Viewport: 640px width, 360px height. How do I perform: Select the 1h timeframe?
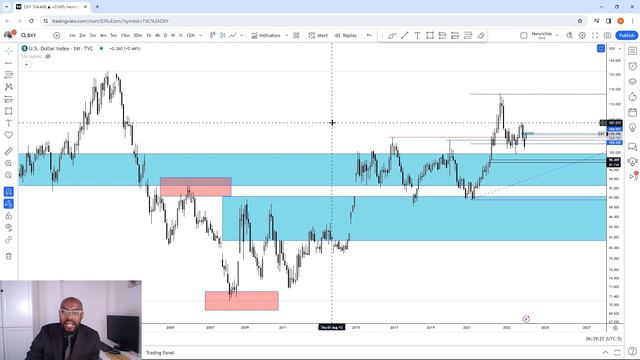pos(149,36)
